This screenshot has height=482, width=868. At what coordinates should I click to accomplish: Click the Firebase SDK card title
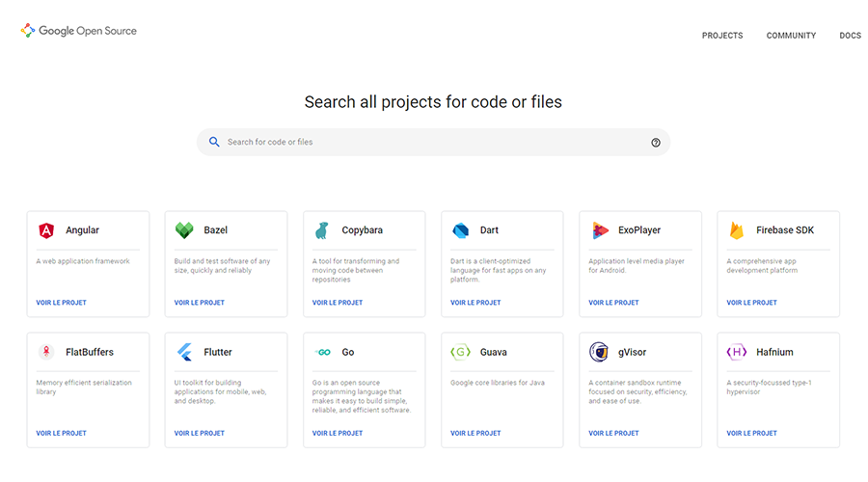click(785, 230)
